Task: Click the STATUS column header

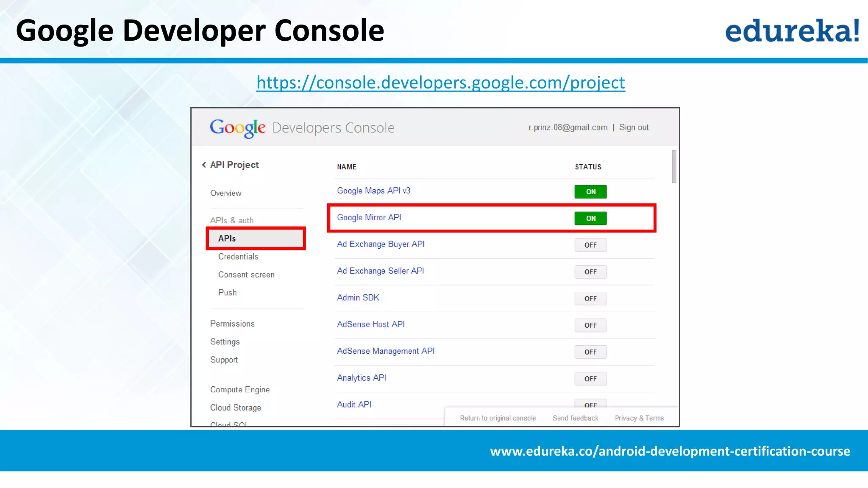Action: pyautogui.click(x=588, y=167)
